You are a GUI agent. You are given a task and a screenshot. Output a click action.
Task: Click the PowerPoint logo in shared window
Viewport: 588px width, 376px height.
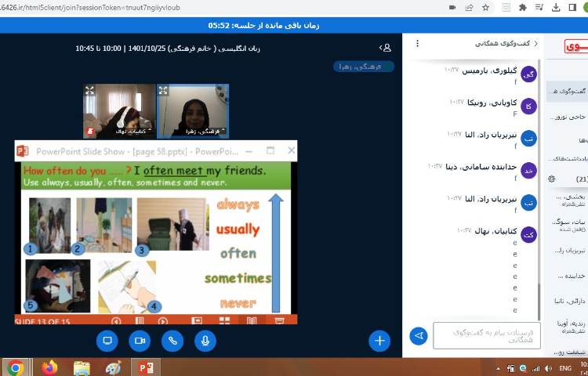tap(23, 151)
